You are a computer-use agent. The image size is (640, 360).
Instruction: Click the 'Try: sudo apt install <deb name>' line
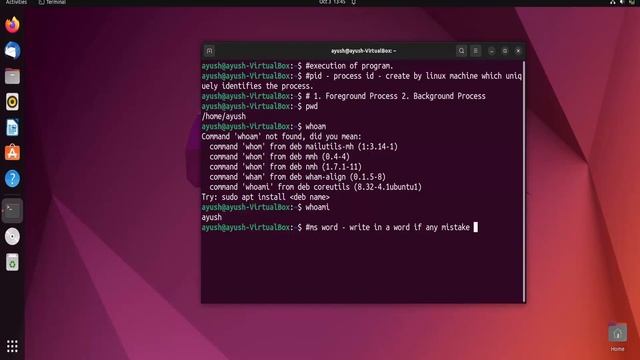pyautogui.click(x=265, y=197)
